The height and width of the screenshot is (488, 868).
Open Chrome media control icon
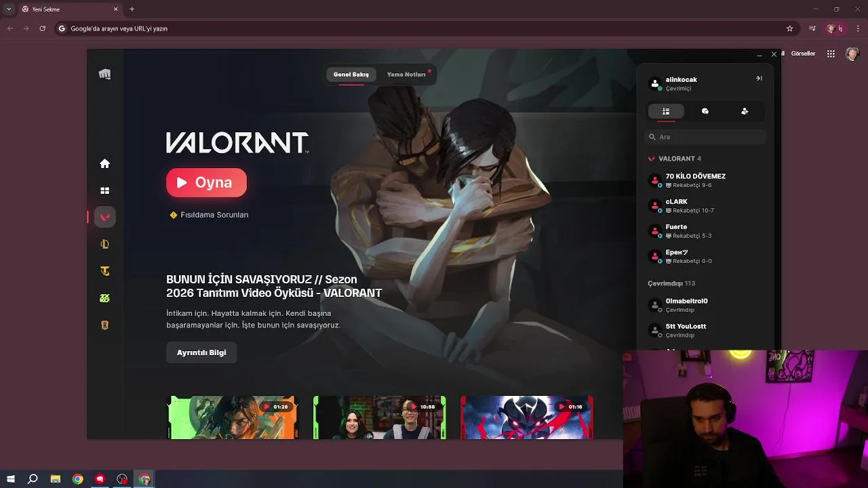[x=812, y=28]
